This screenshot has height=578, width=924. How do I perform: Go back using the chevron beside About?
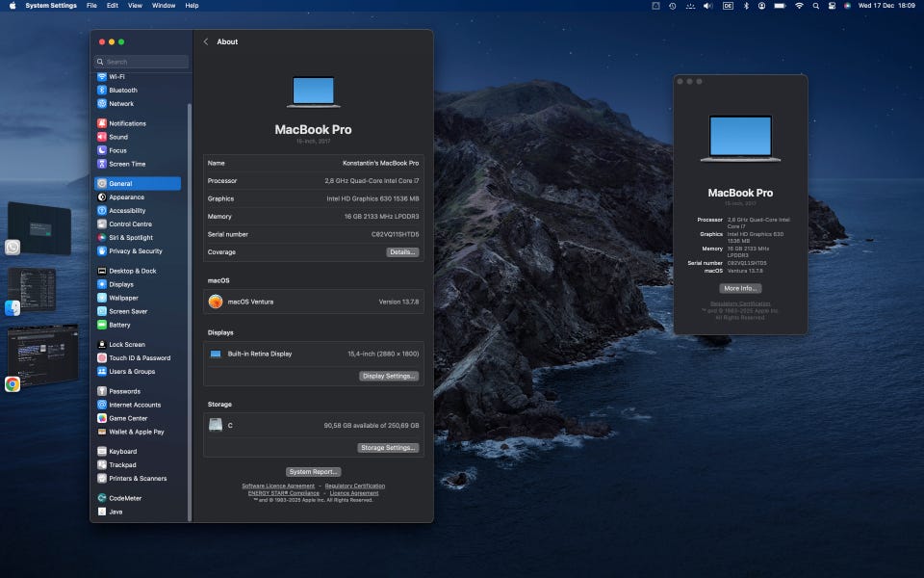[x=206, y=42]
